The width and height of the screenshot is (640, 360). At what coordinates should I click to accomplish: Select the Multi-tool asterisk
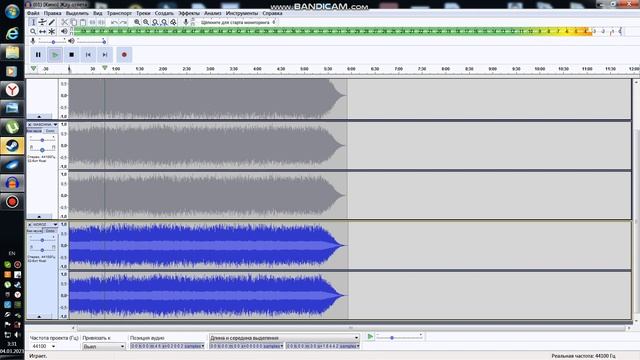click(52, 31)
